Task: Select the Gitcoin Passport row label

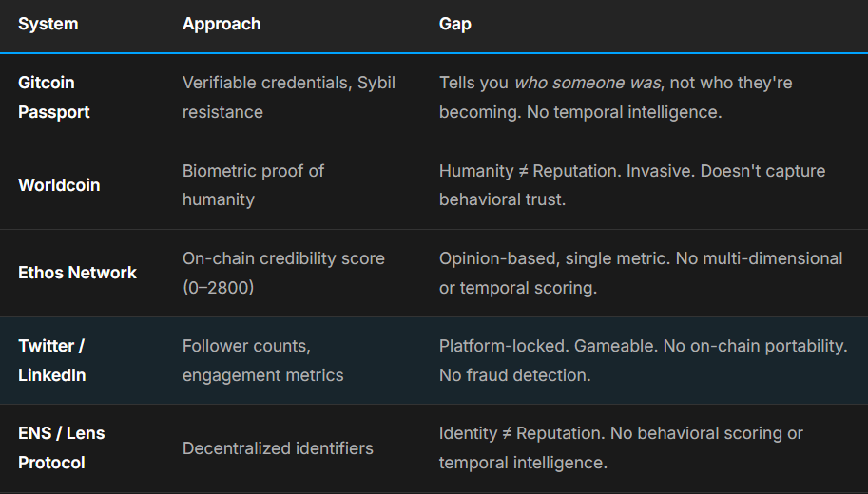Action: pyautogui.click(x=54, y=97)
